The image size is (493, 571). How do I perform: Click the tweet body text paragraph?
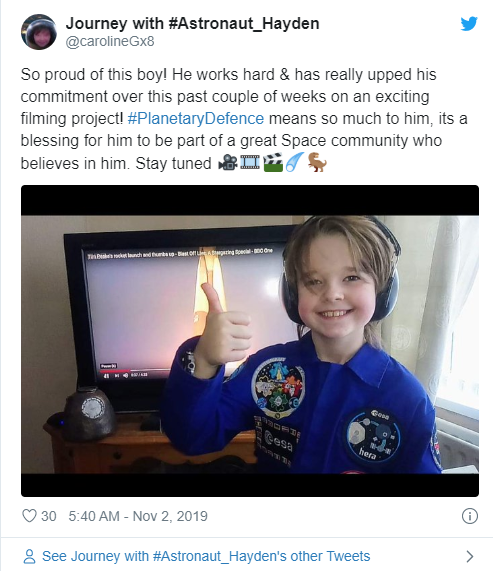coord(244,119)
